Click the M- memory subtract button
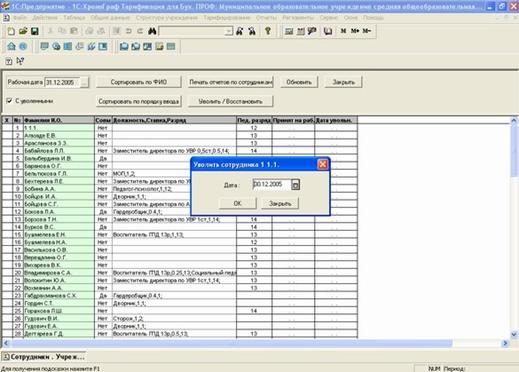The height and width of the screenshot is (372, 519). pyautogui.click(x=366, y=31)
